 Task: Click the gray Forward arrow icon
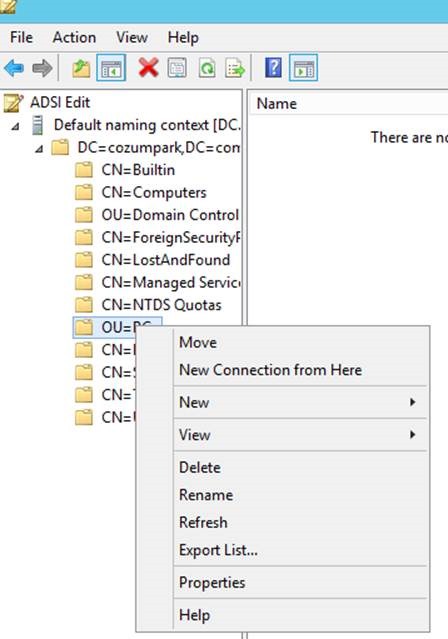coord(42,68)
